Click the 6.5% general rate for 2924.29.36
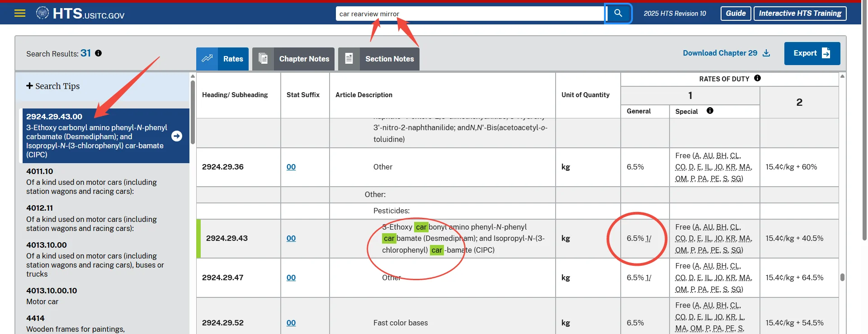The width and height of the screenshot is (868, 334). click(x=635, y=167)
